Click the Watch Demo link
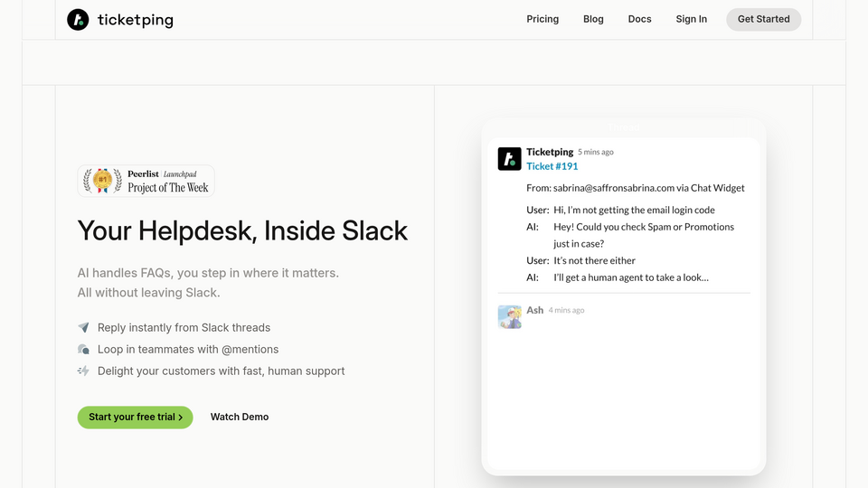 [x=240, y=418]
